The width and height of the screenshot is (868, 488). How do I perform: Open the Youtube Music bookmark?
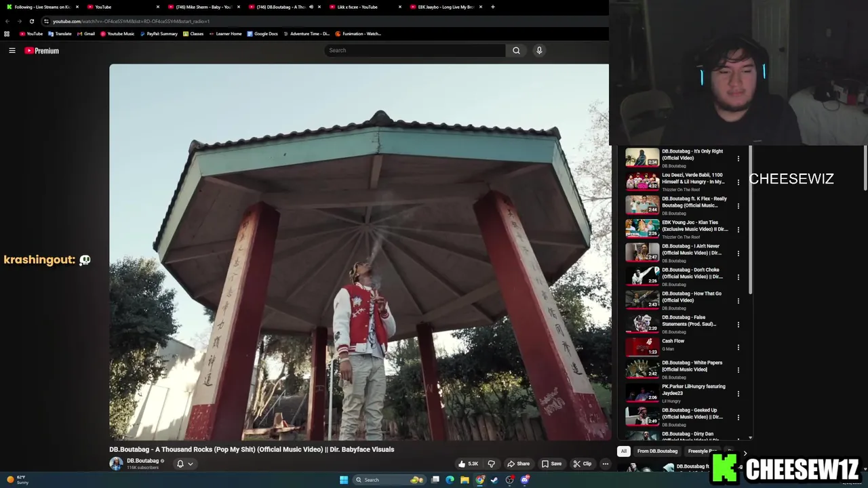pos(117,33)
